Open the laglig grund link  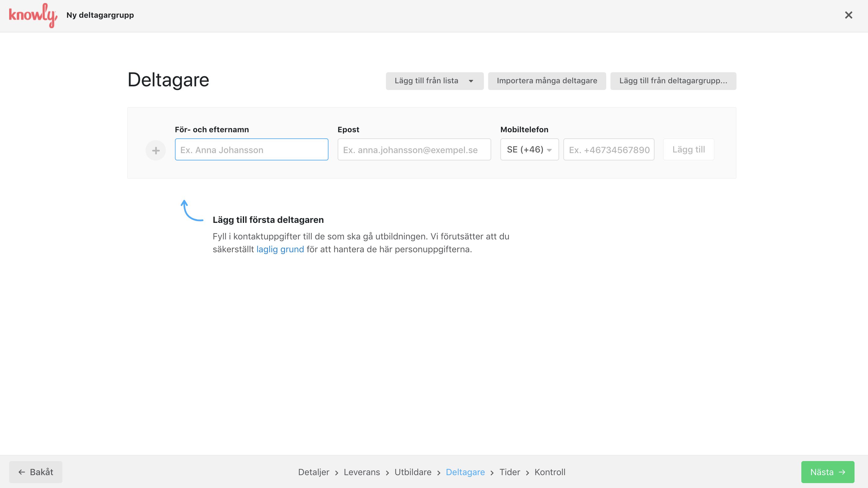pos(280,249)
